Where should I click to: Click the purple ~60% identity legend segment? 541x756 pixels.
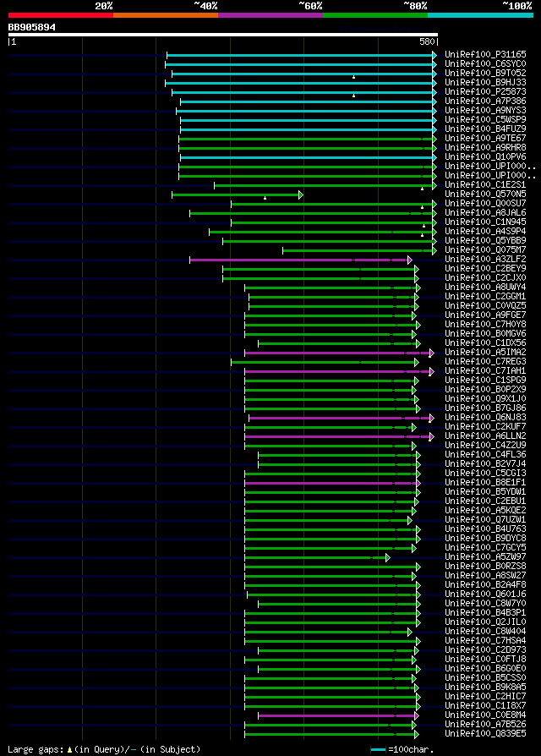[270, 15]
